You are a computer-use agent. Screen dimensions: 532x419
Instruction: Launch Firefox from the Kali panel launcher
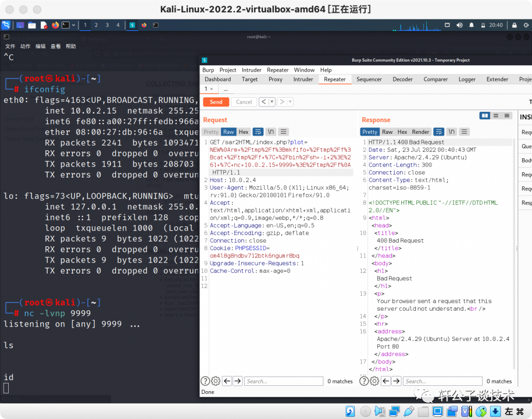coord(55,25)
